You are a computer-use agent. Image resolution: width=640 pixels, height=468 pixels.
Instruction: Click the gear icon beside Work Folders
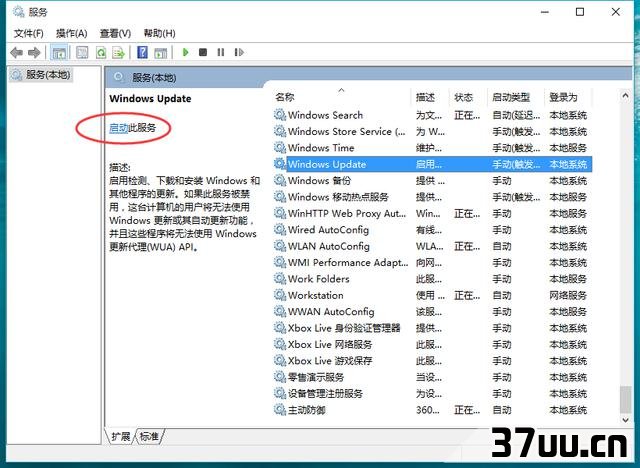point(280,279)
